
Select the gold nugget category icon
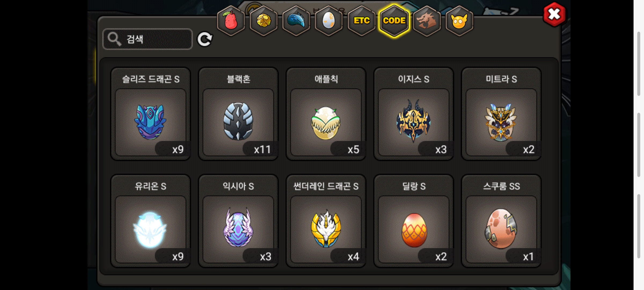click(x=264, y=20)
